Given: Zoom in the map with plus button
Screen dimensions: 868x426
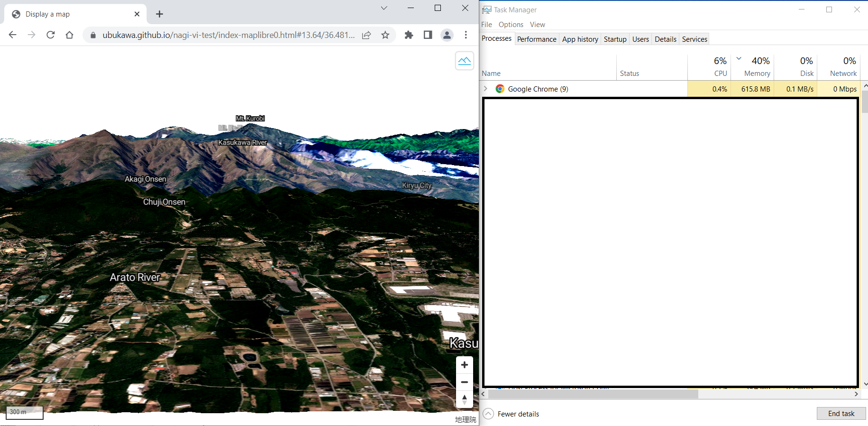Looking at the screenshot, I should point(465,365).
